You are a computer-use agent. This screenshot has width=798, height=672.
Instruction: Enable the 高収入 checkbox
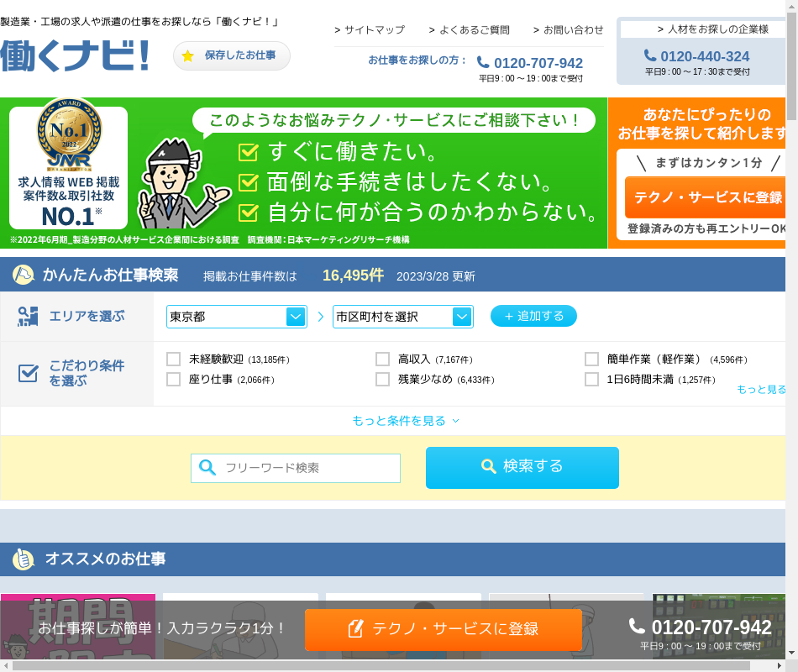click(383, 359)
